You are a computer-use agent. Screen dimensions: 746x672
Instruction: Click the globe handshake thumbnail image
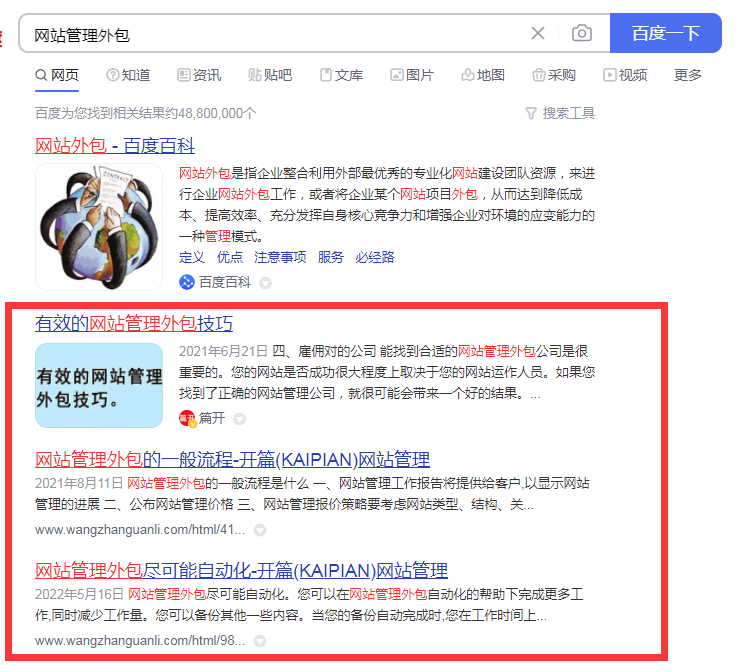tap(99, 227)
